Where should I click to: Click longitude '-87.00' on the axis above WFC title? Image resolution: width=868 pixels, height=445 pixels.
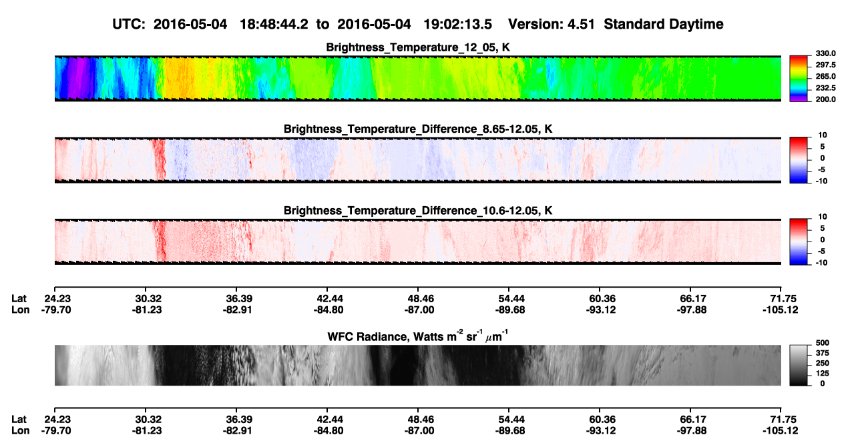[418, 310]
